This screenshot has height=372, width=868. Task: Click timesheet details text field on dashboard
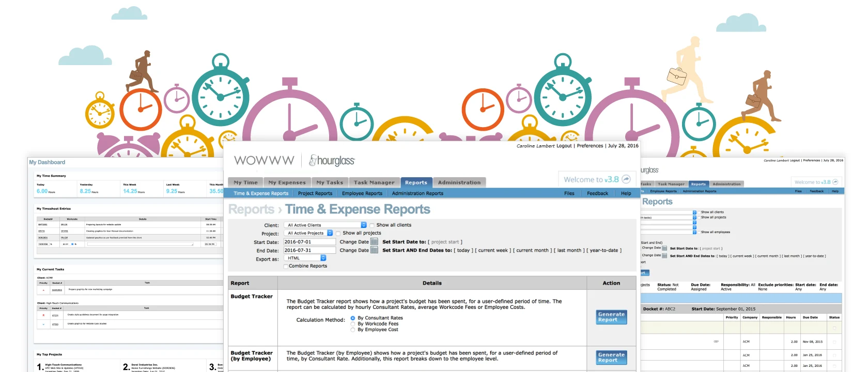141,244
